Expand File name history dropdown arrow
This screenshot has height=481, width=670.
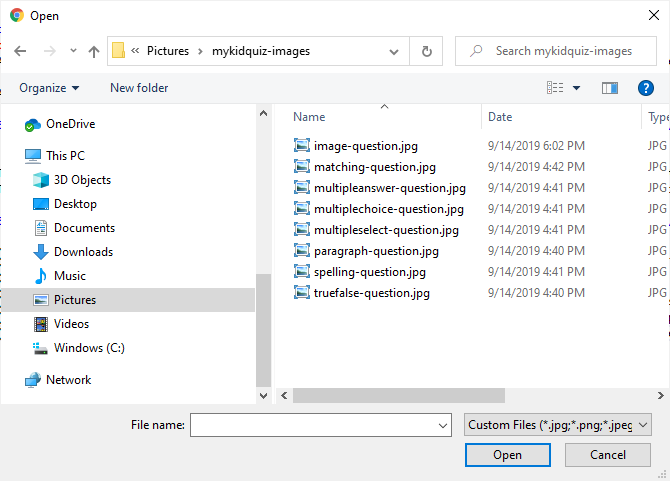[x=444, y=425]
